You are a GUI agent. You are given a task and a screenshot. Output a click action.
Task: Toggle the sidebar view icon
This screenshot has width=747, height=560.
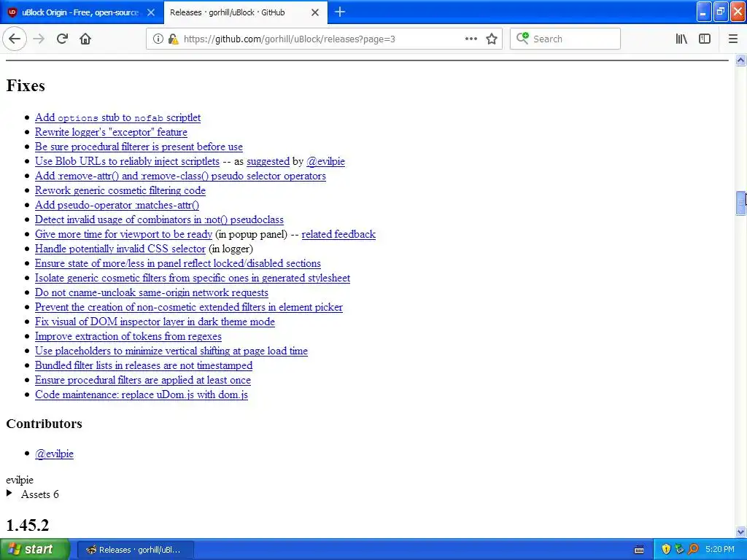705,39
